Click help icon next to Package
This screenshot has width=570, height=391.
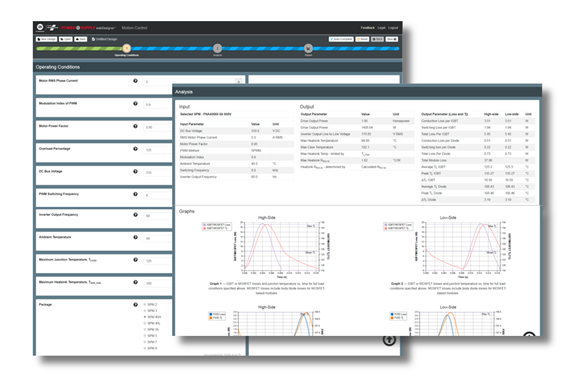click(135, 305)
